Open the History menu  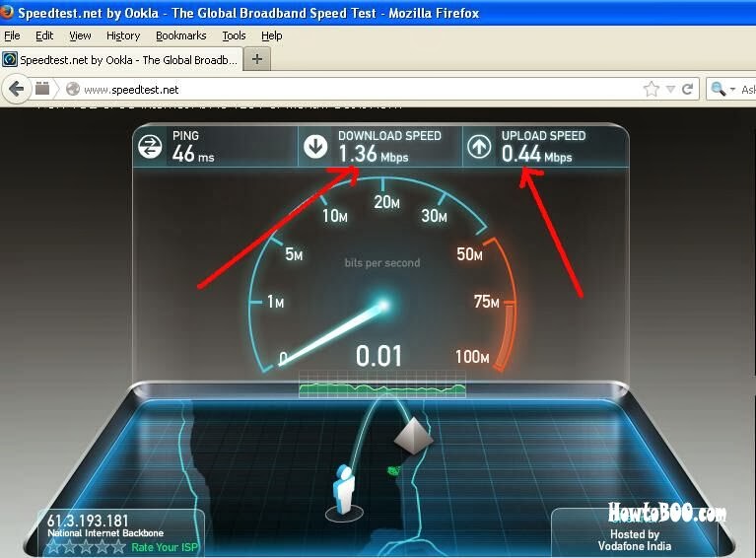[x=123, y=35]
